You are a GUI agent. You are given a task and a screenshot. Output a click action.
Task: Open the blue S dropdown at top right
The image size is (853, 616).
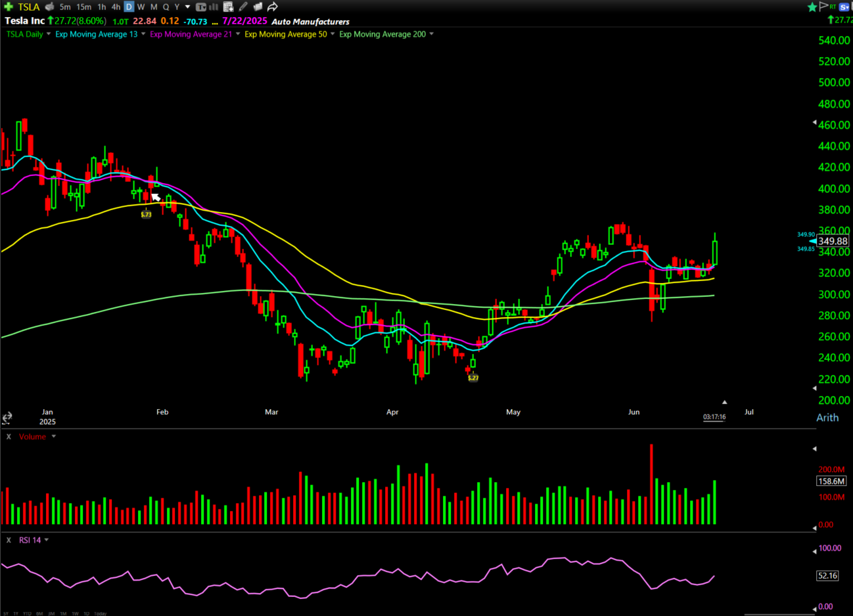click(845, 7)
